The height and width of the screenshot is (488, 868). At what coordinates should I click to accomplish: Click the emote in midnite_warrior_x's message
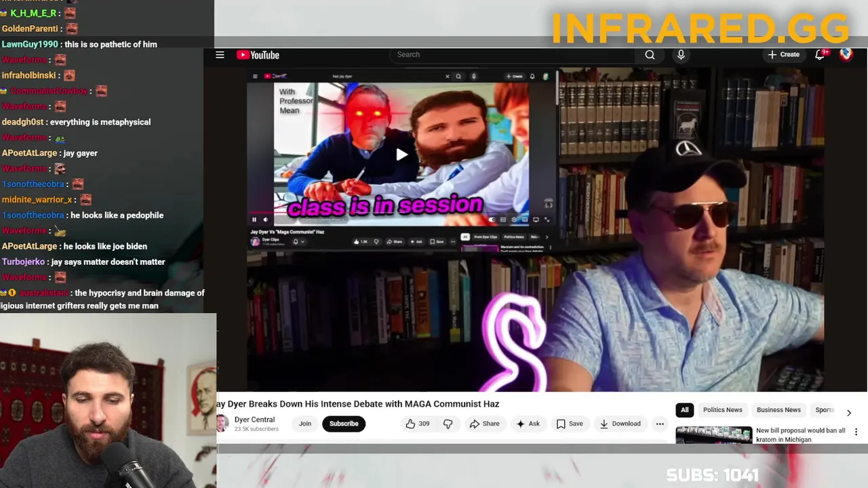click(85, 199)
